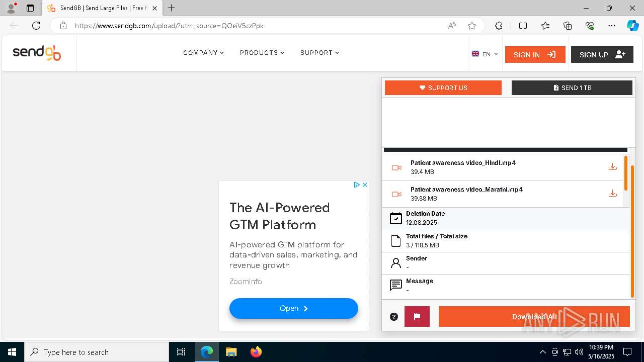
Task: Click Patient awareness video_Hindi.mp4 filename
Action: [463, 163]
